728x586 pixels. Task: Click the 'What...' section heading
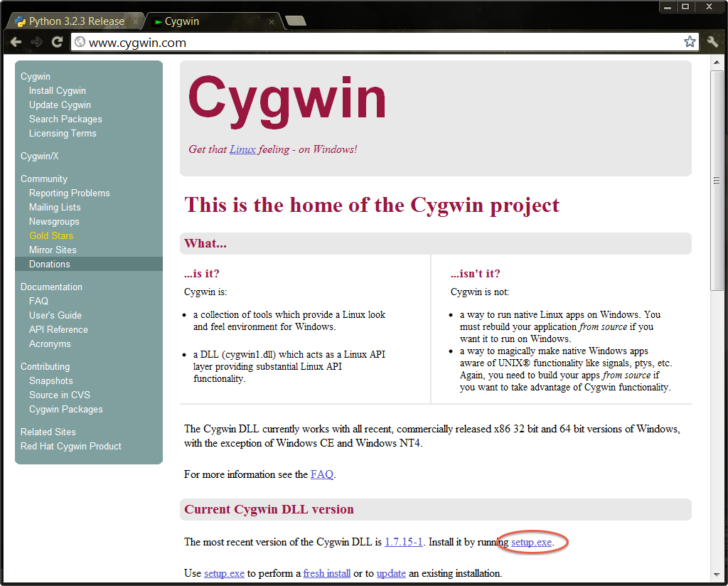tap(205, 243)
